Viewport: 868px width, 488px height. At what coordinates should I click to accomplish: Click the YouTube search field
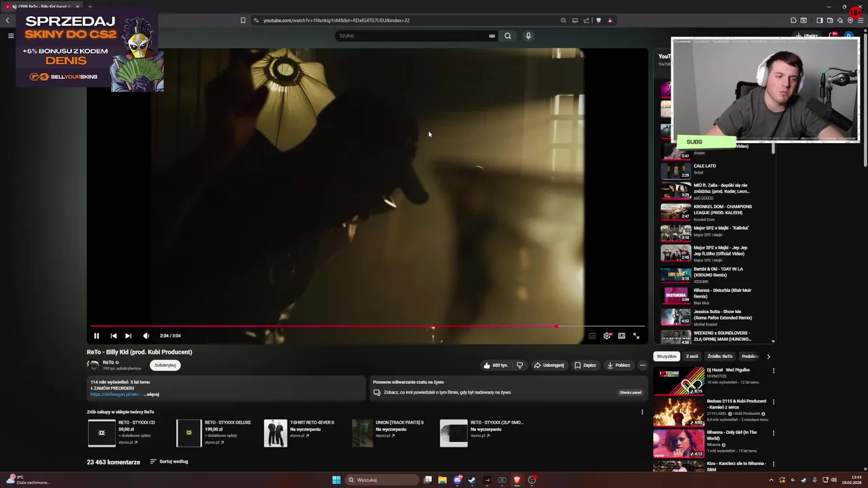[x=412, y=36]
